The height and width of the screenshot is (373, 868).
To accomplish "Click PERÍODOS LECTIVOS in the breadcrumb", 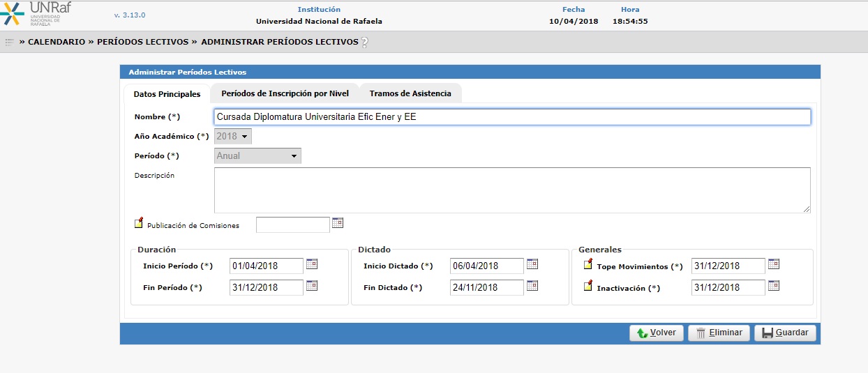I will (142, 42).
